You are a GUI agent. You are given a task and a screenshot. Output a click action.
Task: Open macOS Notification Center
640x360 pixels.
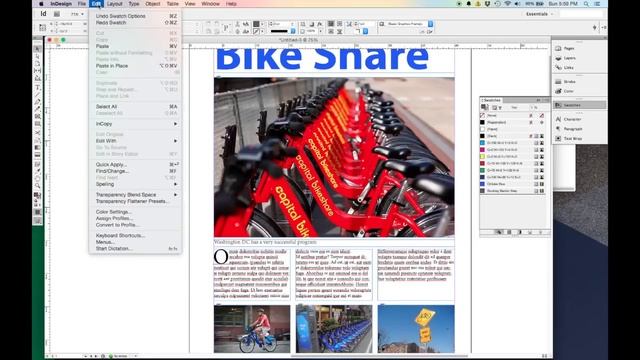(x=598, y=4)
